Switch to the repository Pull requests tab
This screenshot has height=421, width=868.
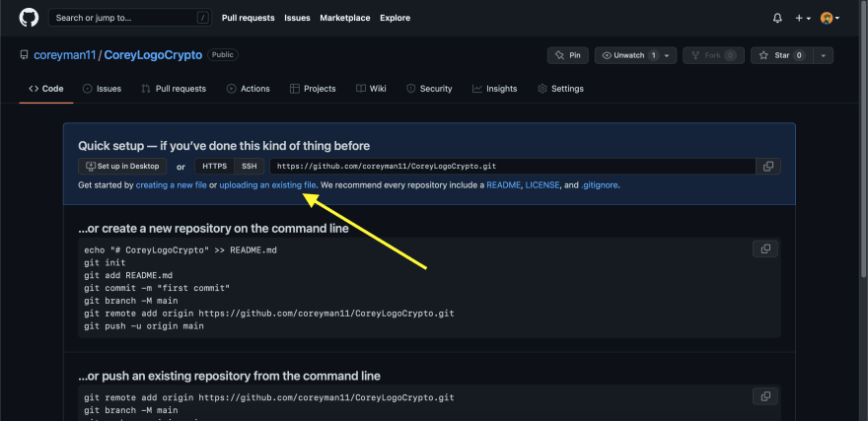[174, 89]
